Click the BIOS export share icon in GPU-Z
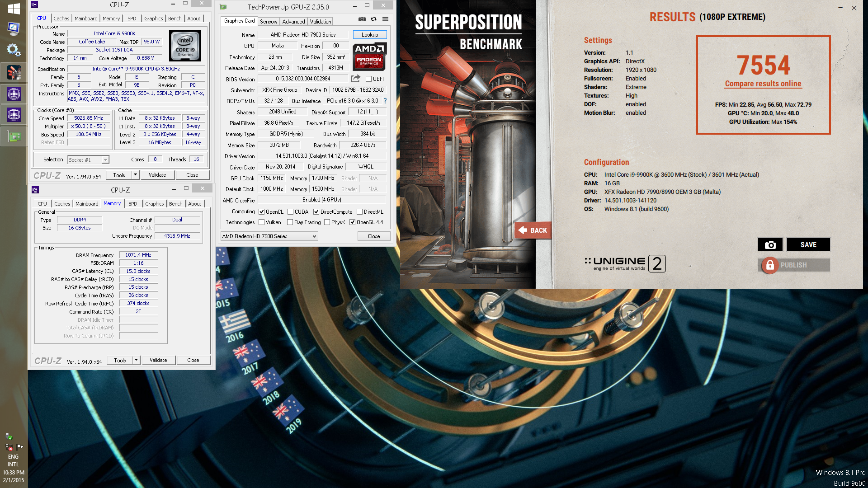 pyautogui.click(x=355, y=79)
